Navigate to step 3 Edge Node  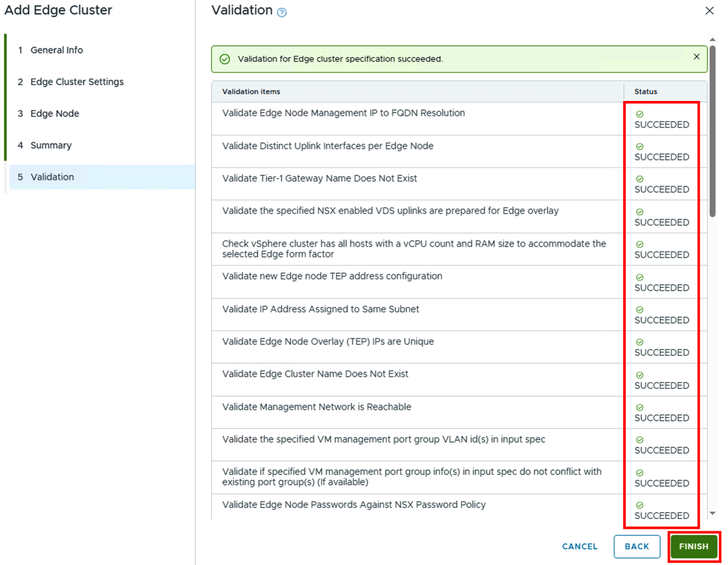[54, 113]
